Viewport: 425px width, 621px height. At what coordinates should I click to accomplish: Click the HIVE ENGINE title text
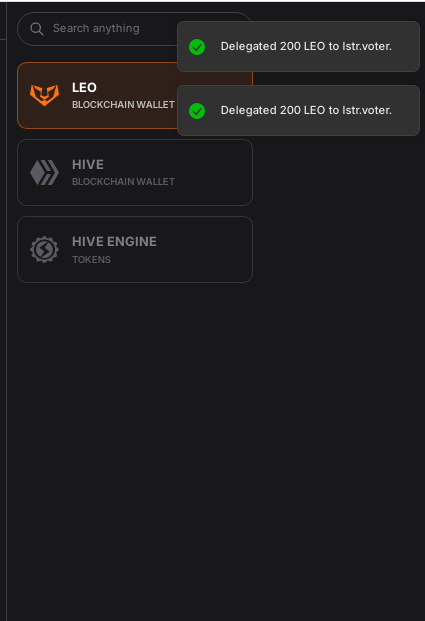[x=114, y=242]
